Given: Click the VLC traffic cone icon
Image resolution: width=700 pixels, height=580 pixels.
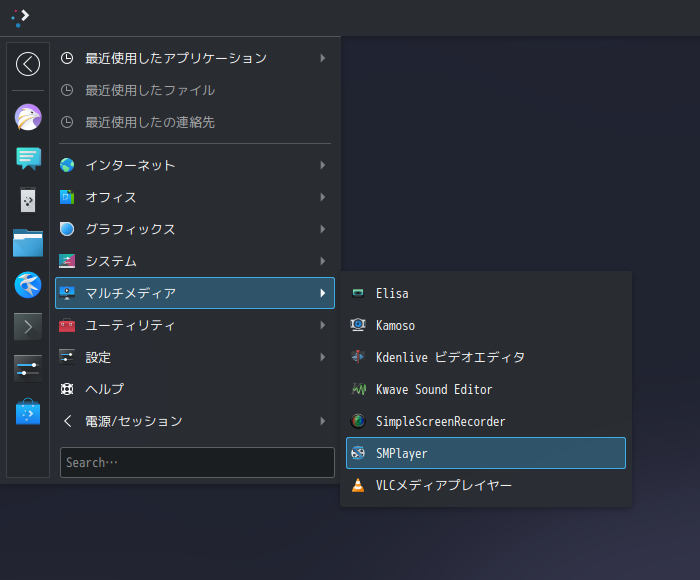Looking at the screenshot, I should coord(358,485).
